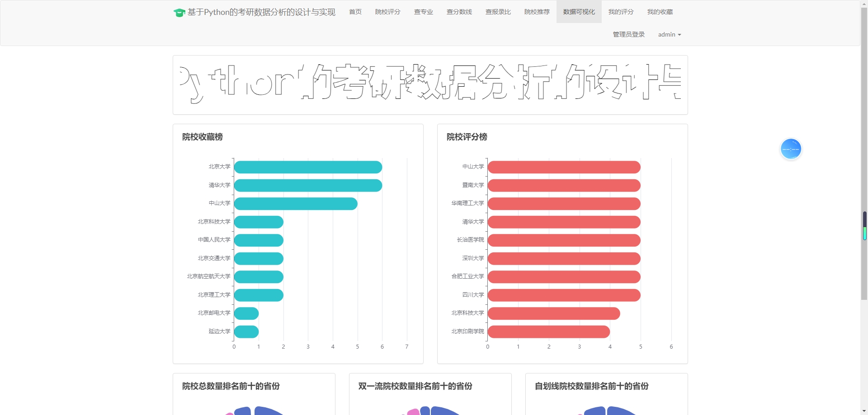Open the admin user dropdown
868x415 pixels.
[x=670, y=34]
